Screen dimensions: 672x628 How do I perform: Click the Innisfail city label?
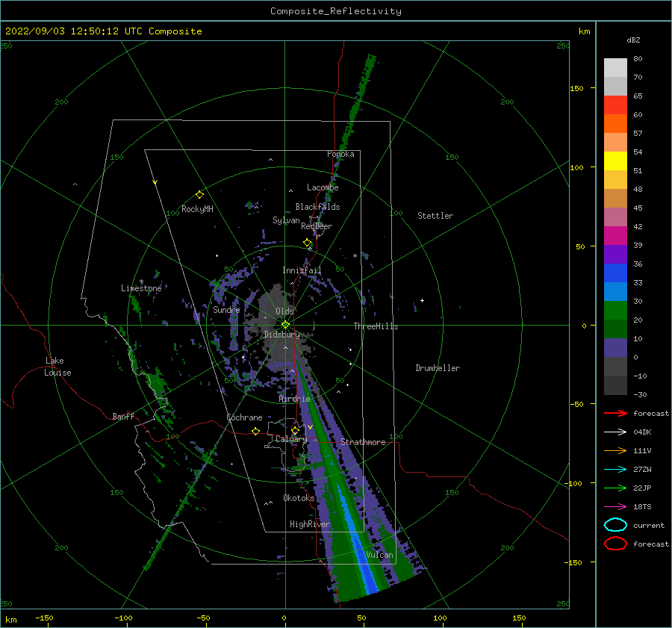[x=302, y=270]
